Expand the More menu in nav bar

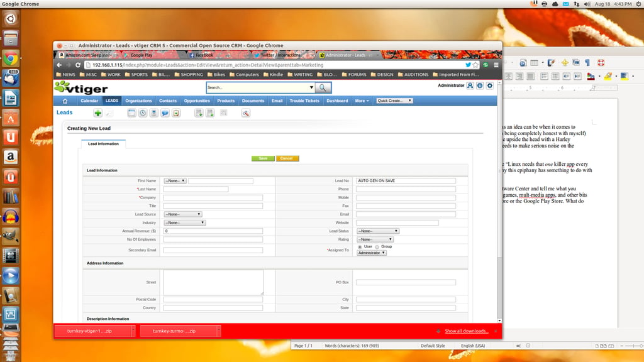pyautogui.click(x=362, y=101)
